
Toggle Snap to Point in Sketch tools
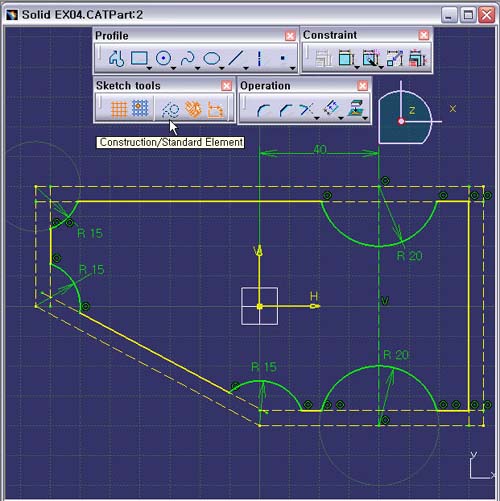click(x=140, y=108)
